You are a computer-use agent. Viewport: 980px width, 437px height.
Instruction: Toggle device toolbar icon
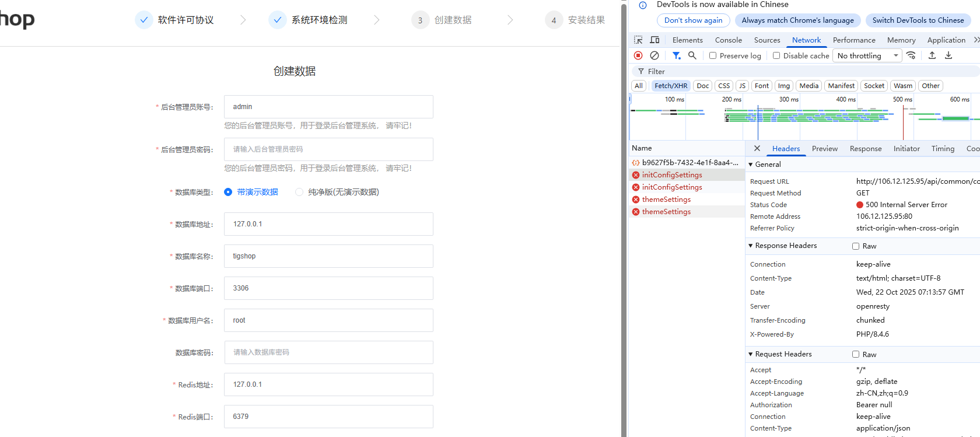click(654, 40)
